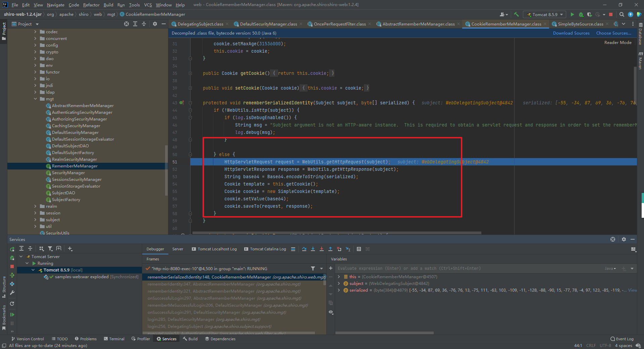644x349 pixels.
Task: Toggle the view-watches eye icon in the Variables sidebar
Action: coord(331,312)
